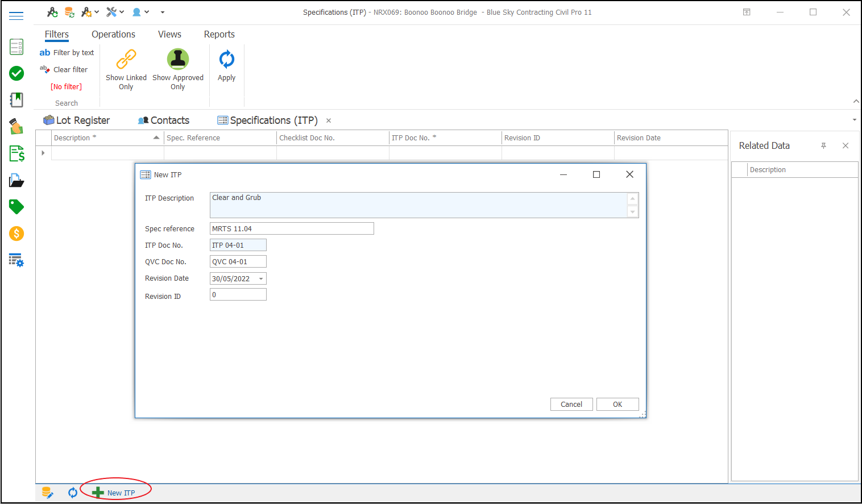Open the Revision Date dropdown calendar

click(x=261, y=279)
